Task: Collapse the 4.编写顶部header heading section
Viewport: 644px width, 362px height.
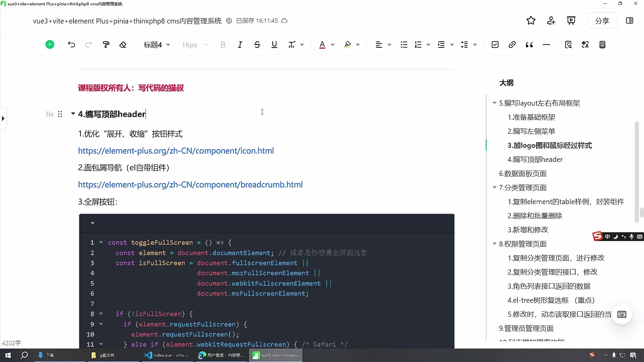Action: pyautogui.click(x=73, y=114)
